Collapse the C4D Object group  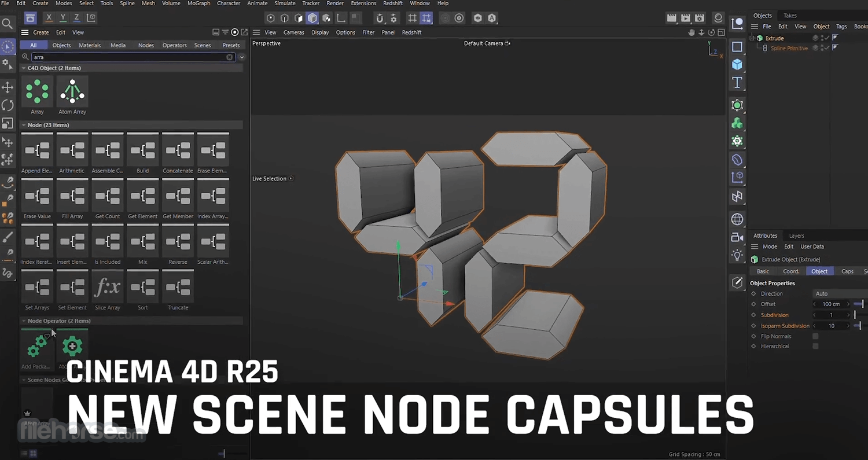[24, 68]
